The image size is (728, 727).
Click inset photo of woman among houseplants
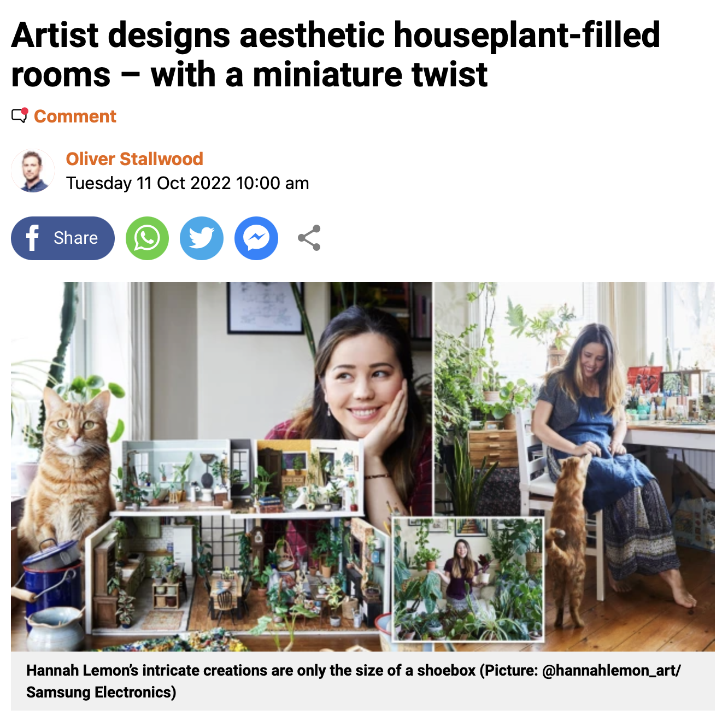(468, 578)
